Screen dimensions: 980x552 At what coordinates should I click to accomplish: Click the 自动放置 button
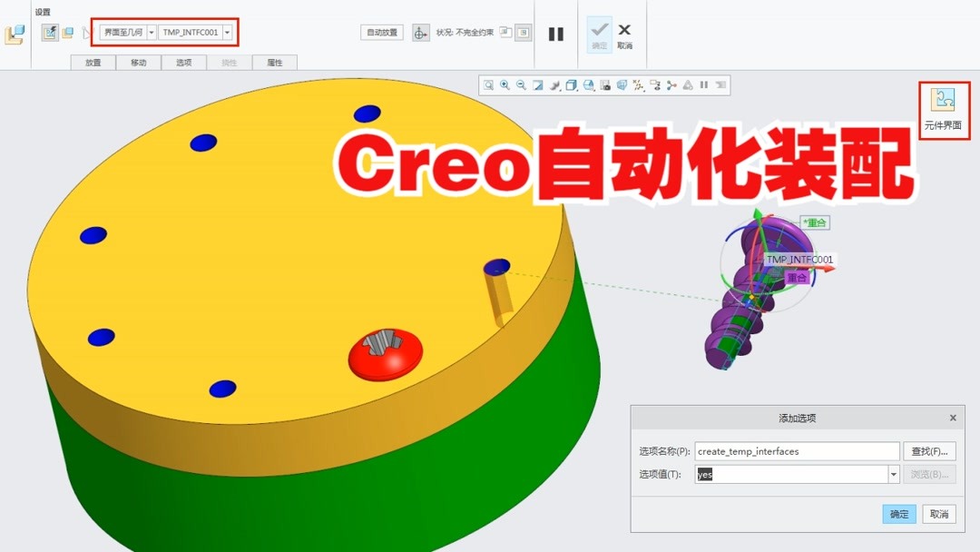click(382, 33)
